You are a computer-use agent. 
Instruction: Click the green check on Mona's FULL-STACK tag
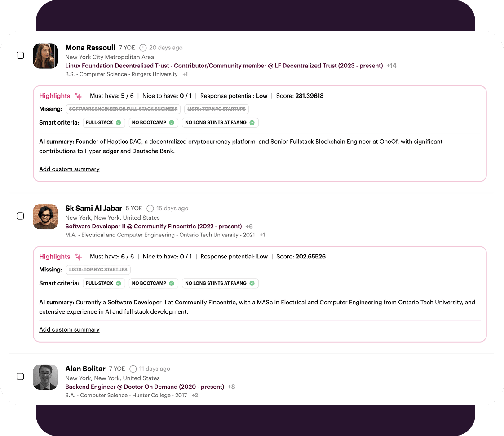point(119,123)
